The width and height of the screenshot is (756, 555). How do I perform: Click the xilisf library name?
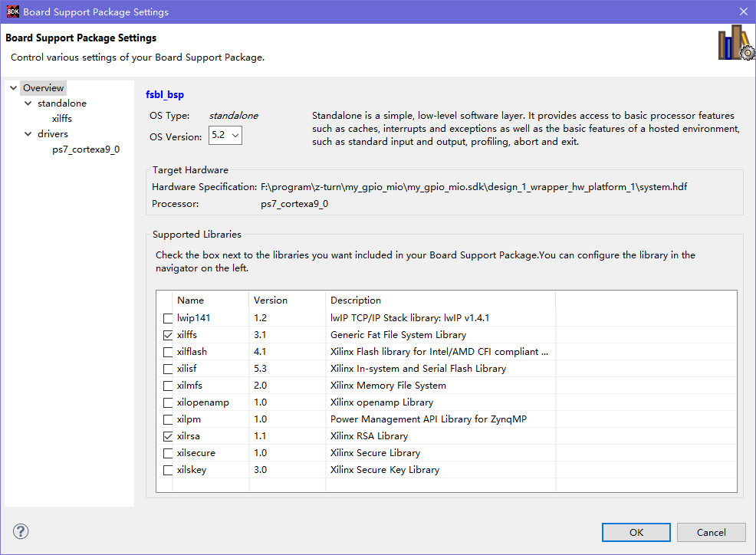186,369
